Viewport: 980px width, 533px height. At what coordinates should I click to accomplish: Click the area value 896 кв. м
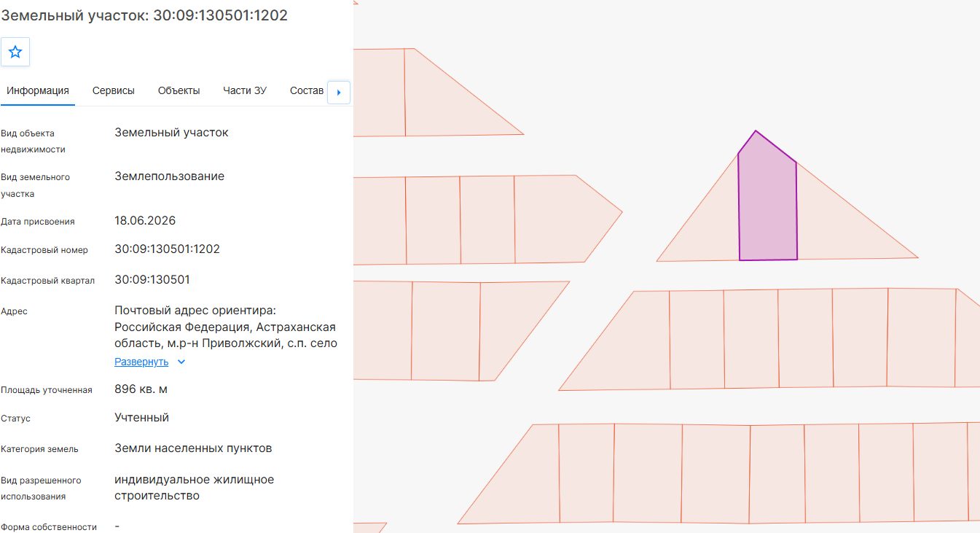coord(141,389)
